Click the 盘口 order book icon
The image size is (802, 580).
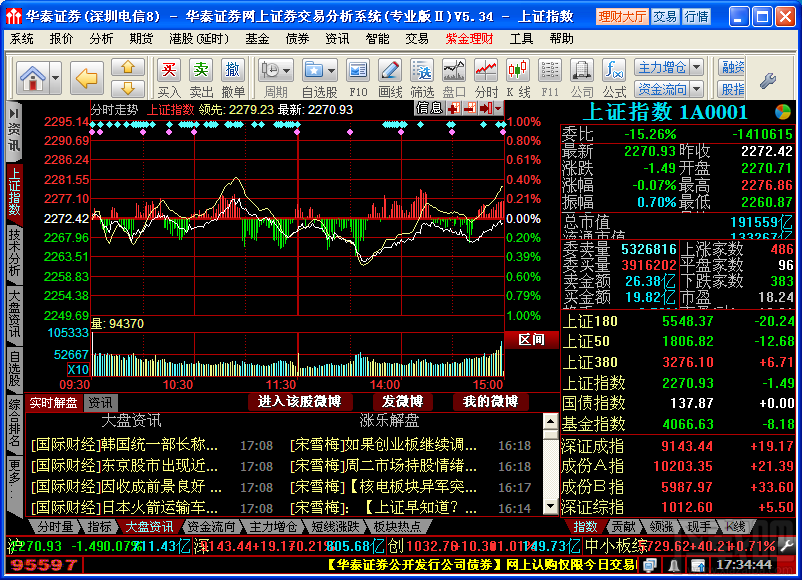pyautogui.click(x=453, y=70)
